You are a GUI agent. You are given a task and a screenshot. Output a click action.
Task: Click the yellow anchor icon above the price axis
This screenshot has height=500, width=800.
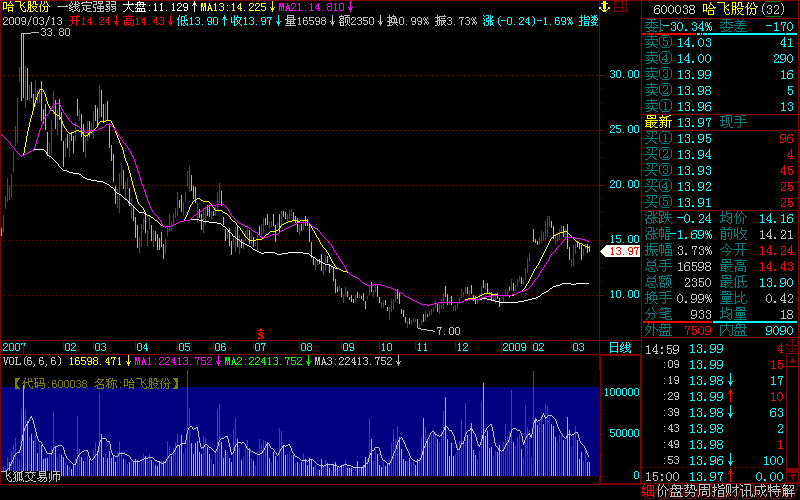[x=604, y=7]
